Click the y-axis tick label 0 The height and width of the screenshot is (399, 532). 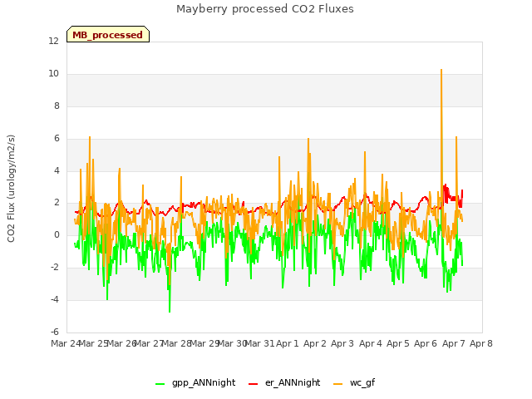tap(57, 234)
